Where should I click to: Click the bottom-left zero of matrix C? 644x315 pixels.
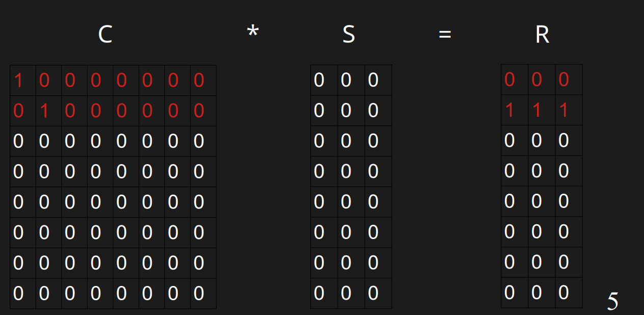coord(18,293)
